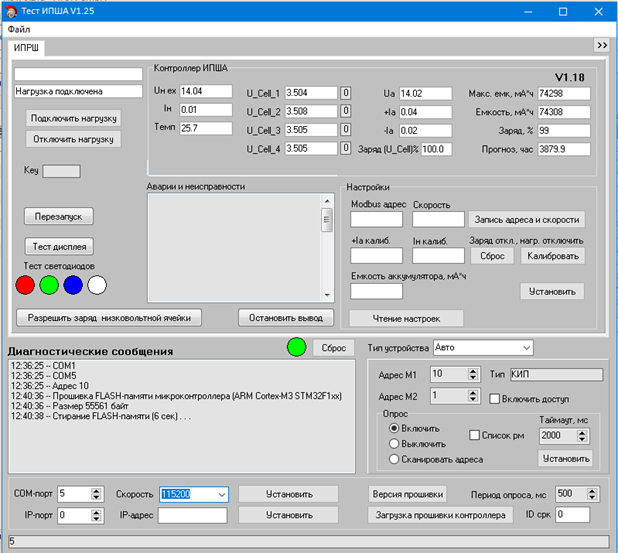The image size is (618, 553).
Task: Click the Modbus адрес input field
Action: [x=376, y=220]
